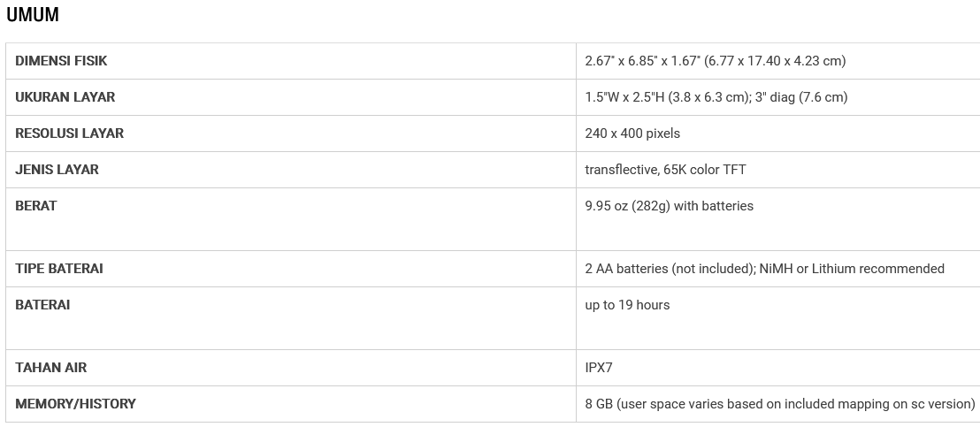The height and width of the screenshot is (427, 980).
Task: Click the physical dimensions value in inches and cm
Action: pos(715,61)
